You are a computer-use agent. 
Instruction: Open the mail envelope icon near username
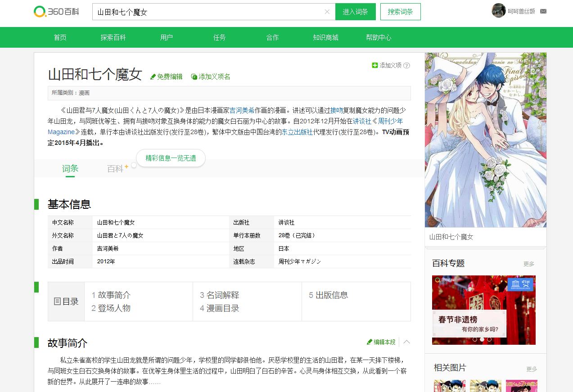(543, 11)
